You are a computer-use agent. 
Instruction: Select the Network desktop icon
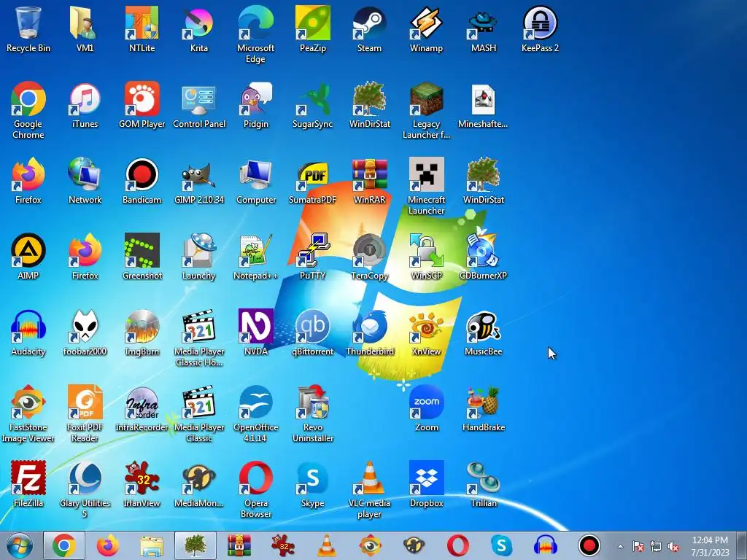tap(85, 182)
